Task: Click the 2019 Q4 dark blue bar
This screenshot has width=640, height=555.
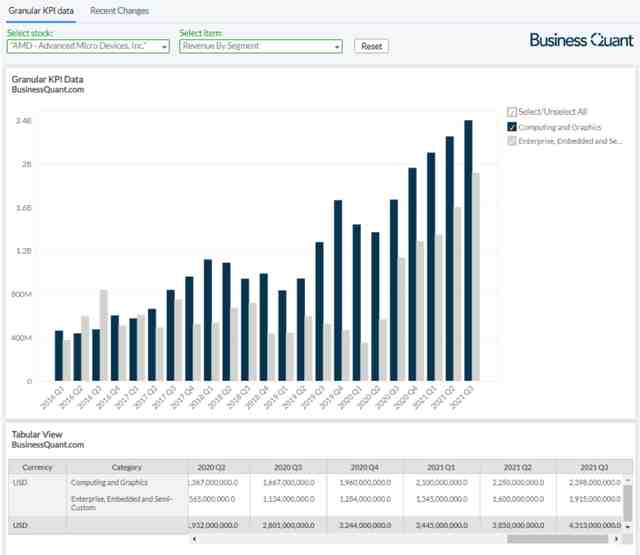Action: [338, 290]
